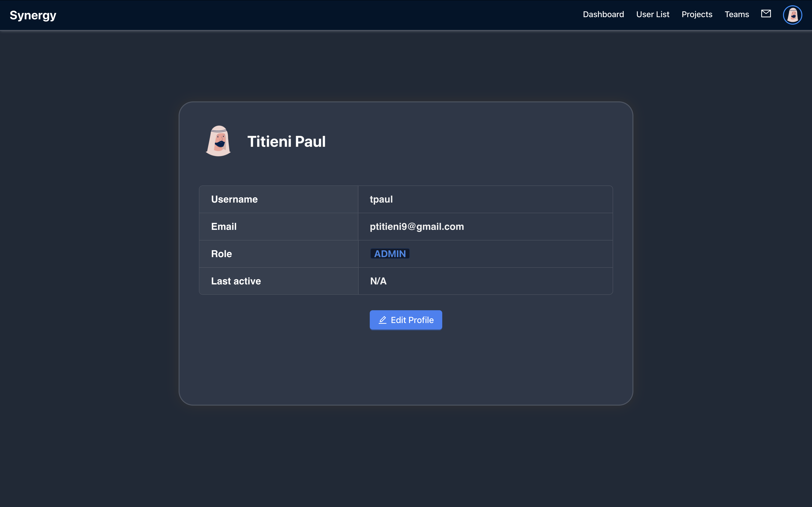Click the Role row label

(221, 253)
